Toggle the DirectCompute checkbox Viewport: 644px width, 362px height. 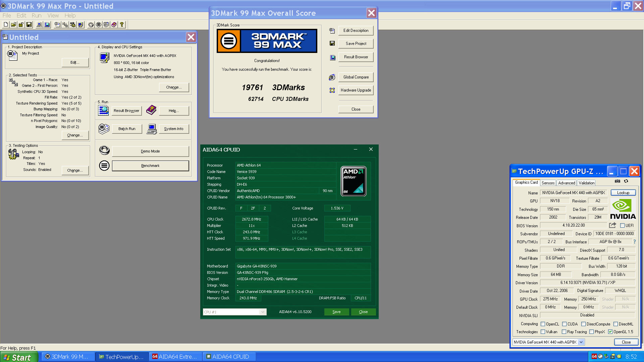pos(583,324)
